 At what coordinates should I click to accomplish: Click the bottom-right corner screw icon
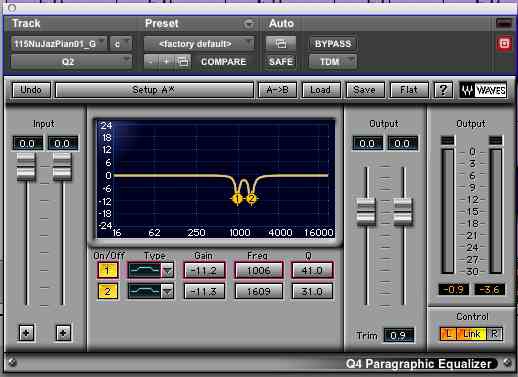507,362
